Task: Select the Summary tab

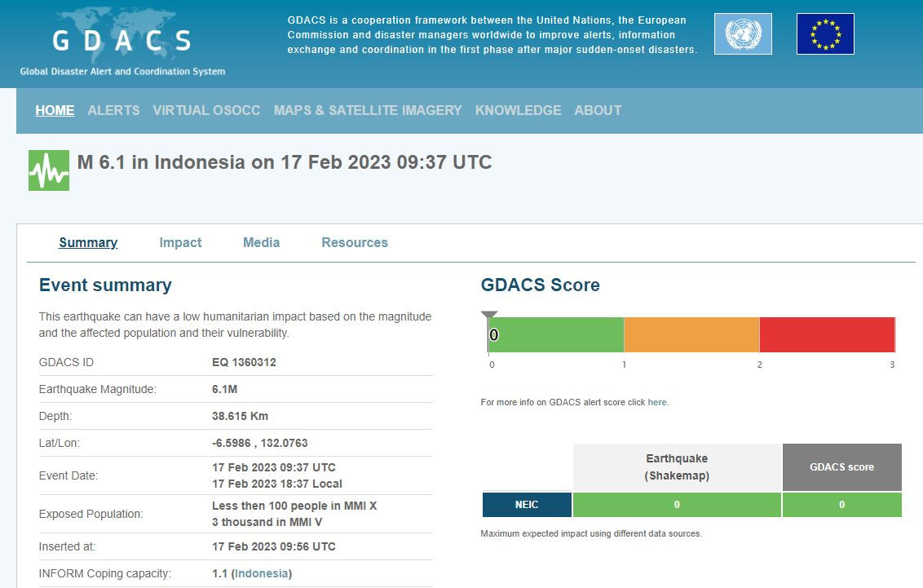Action: 88,242
